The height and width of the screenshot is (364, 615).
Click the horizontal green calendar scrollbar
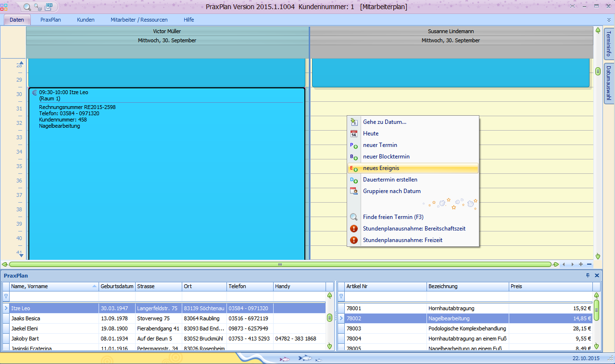280,264
